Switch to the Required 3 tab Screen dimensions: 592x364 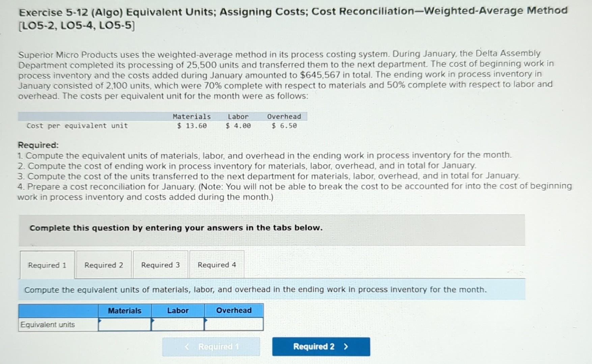tap(161, 265)
